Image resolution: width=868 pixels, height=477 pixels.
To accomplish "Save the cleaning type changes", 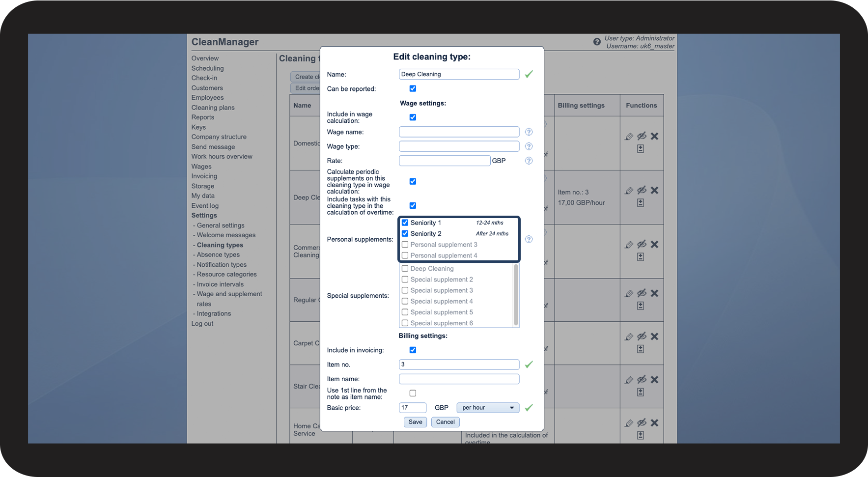I will click(x=415, y=422).
